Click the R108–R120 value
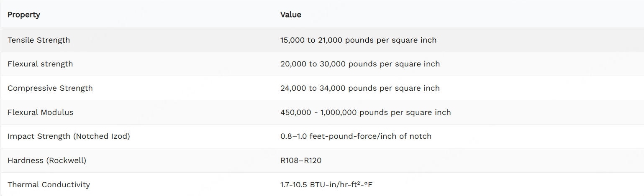The image size is (644, 196). pos(301,160)
